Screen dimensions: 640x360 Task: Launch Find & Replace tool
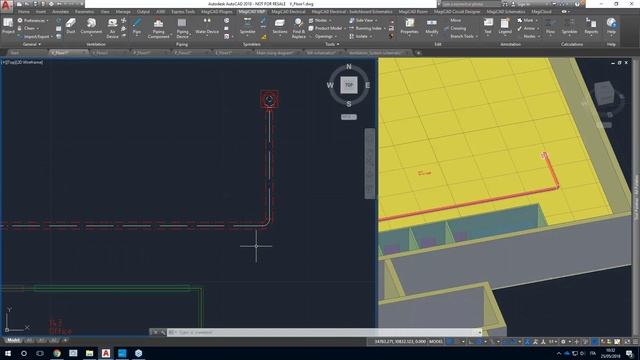coord(298,28)
